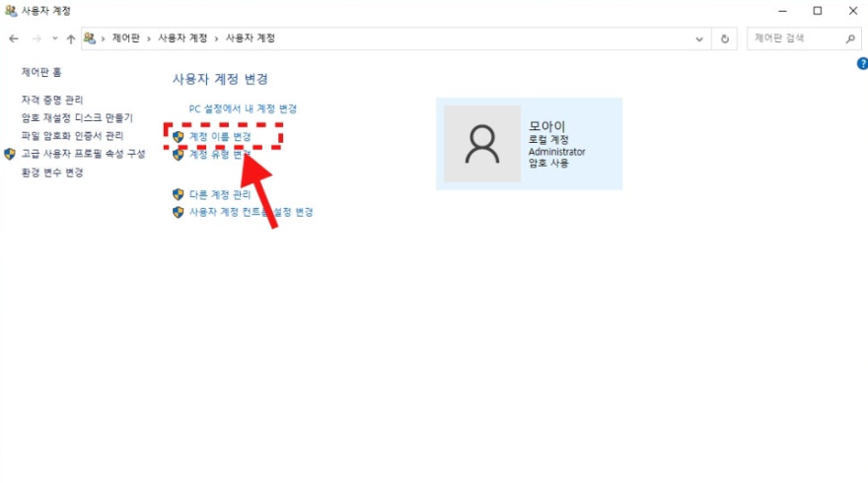Expand the address bar history dropdown
Viewport: 868px width, 483px height.
click(x=699, y=38)
